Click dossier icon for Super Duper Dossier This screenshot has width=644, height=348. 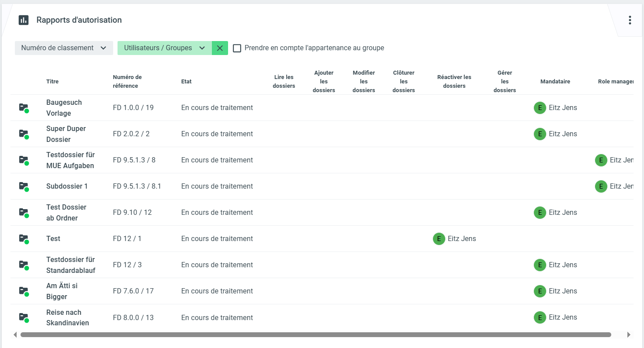click(24, 134)
